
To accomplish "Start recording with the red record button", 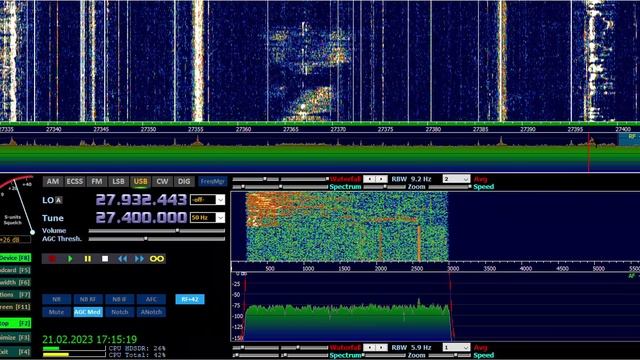I will pyautogui.click(x=52, y=259).
